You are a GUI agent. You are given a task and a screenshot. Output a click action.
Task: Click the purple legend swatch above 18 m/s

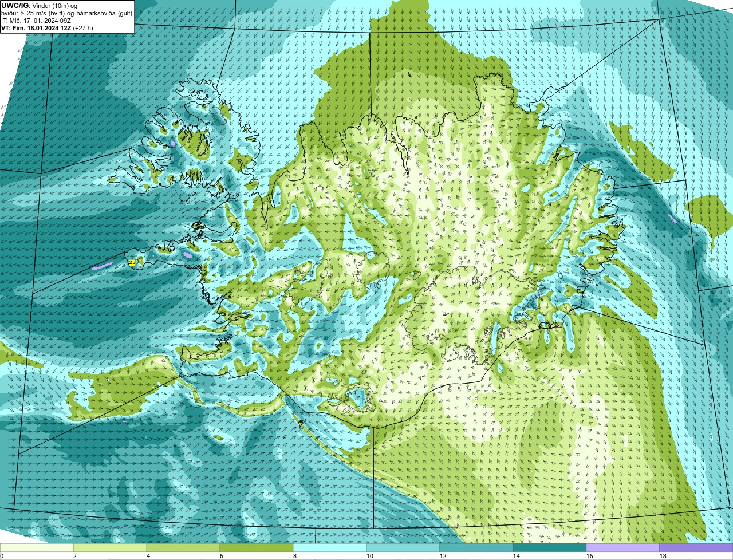[x=696, y=547]
